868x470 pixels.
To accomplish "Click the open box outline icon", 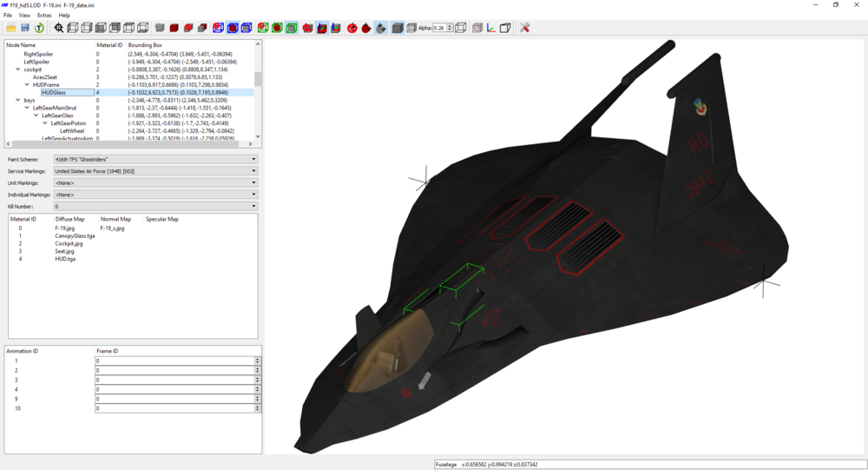I will (505, 28).
